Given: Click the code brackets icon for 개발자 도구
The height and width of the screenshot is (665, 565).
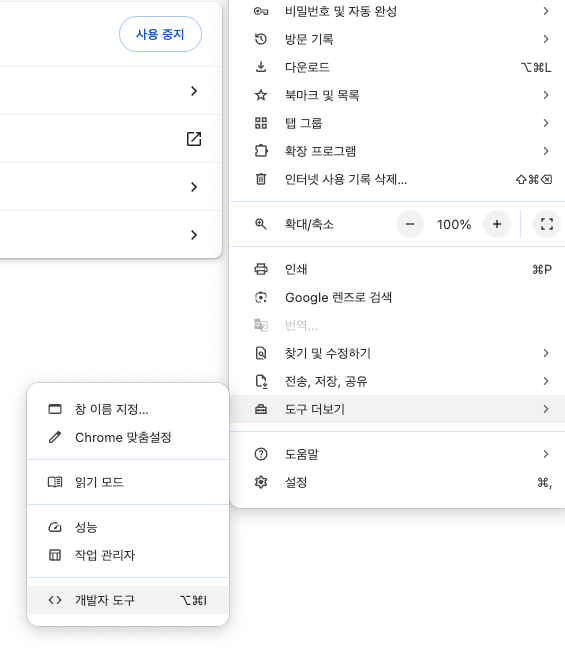Looking at the screenshot, I should click(x=55, y=600).
